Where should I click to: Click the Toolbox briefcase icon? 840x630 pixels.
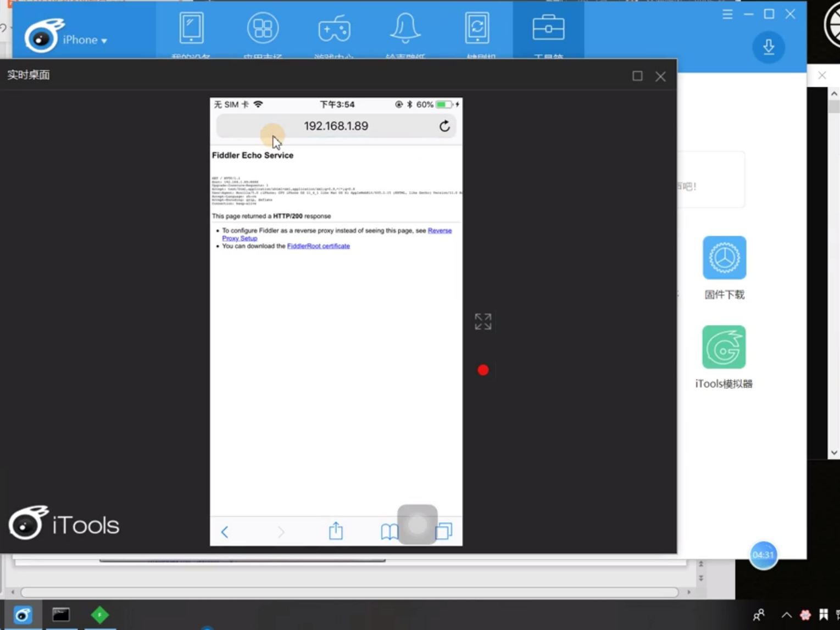[548, 29]
